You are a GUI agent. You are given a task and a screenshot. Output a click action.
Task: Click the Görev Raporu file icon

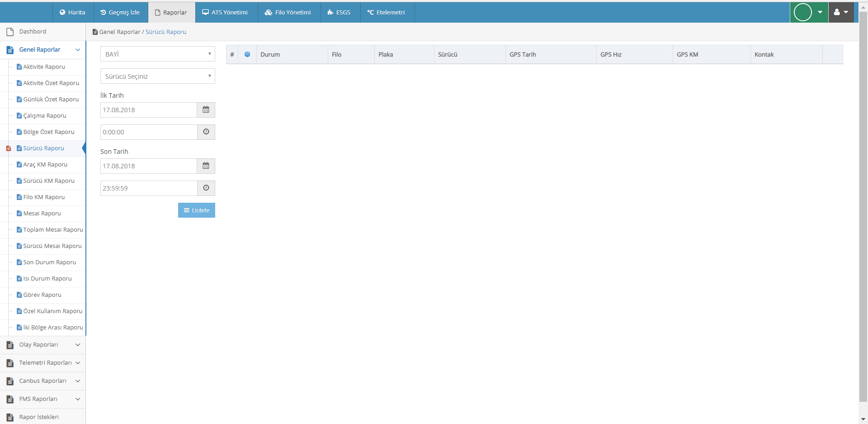tap(19, 295)
